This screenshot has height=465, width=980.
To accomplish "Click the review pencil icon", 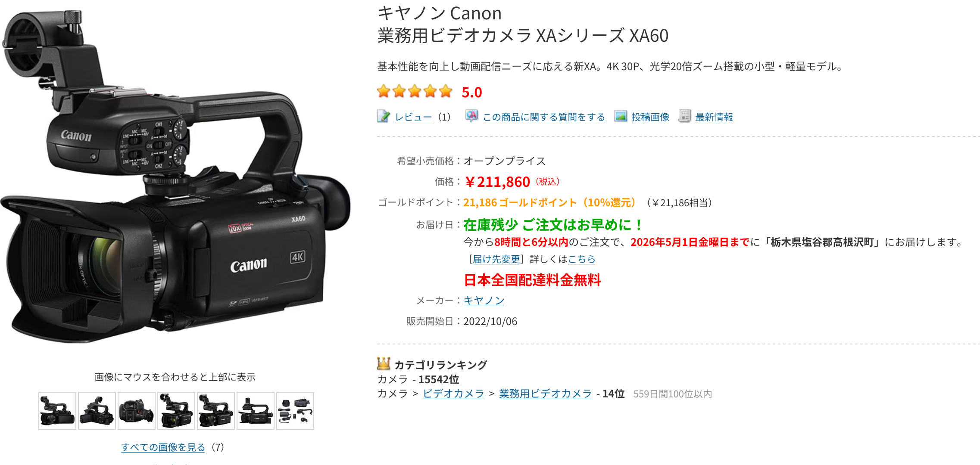I will point(384,116).
